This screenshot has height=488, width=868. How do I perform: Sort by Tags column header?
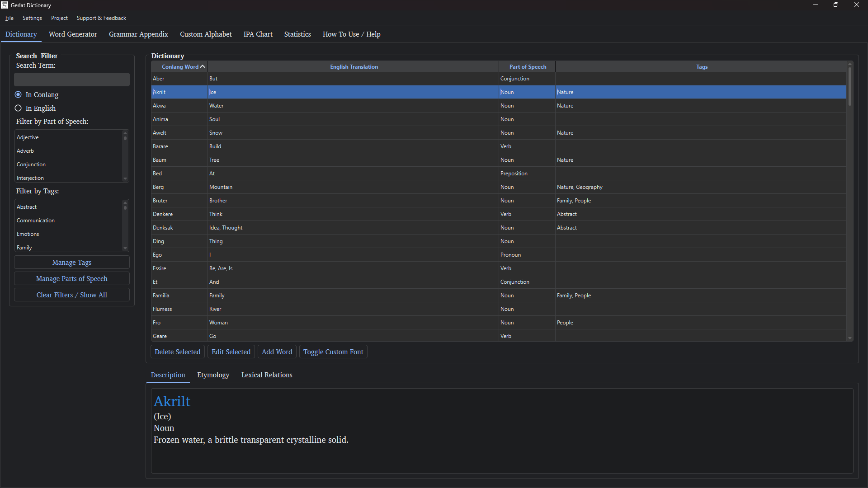click(702, 66)
